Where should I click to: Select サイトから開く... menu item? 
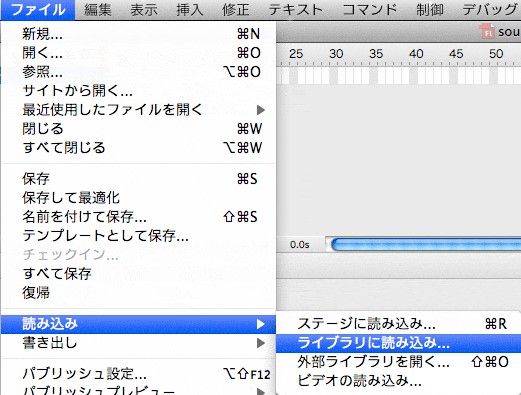[x=138, y=91]
